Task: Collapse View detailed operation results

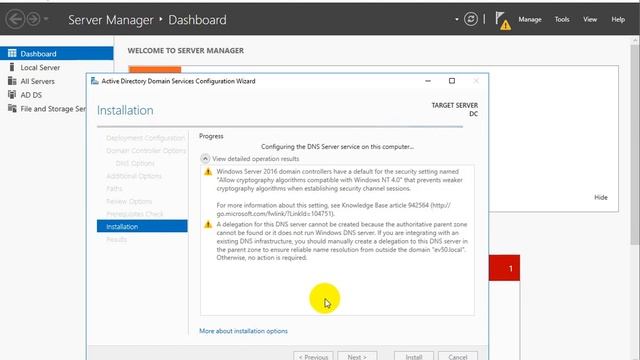Action: [x=205, y=158]
